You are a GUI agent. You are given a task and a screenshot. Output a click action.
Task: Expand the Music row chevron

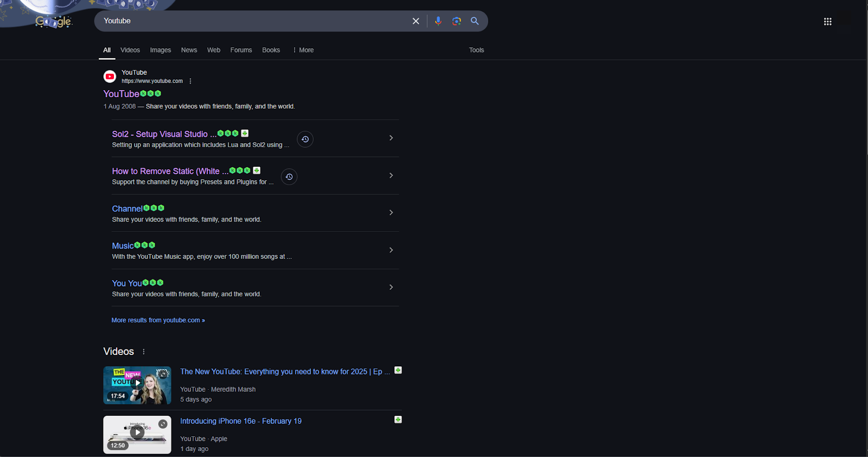(x=391, y=250)
